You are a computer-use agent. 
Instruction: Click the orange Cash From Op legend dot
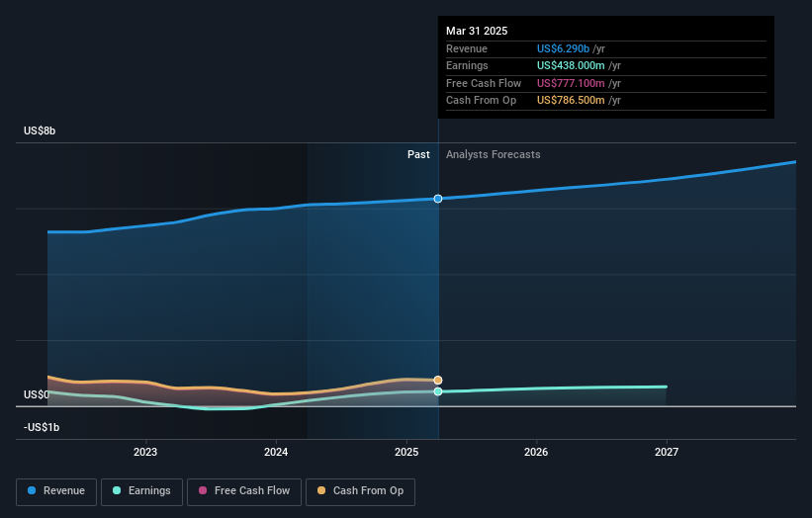click(321, 490)
